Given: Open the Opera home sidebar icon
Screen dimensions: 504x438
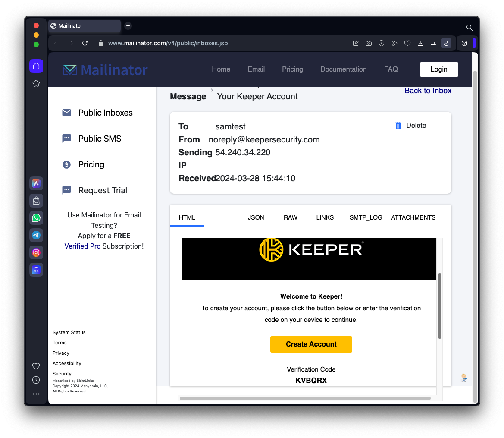Looking at the screenshot, I should point(36,66).
